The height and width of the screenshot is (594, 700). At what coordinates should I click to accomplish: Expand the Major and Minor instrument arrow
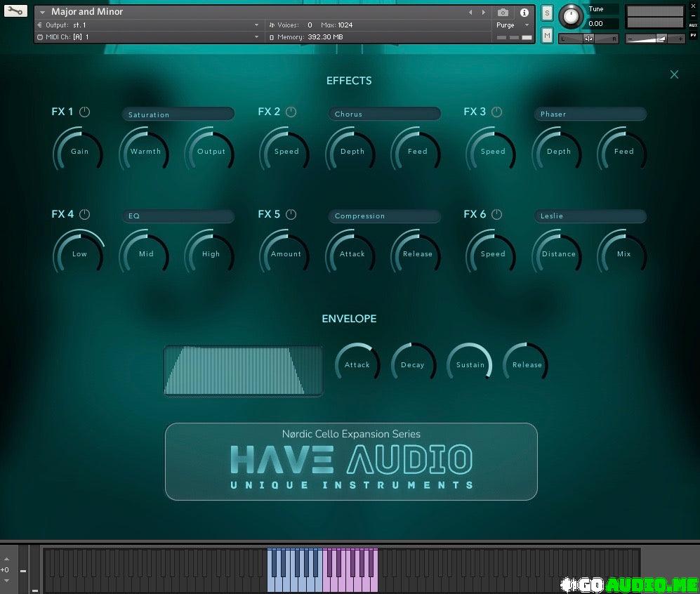pos(42,13)
